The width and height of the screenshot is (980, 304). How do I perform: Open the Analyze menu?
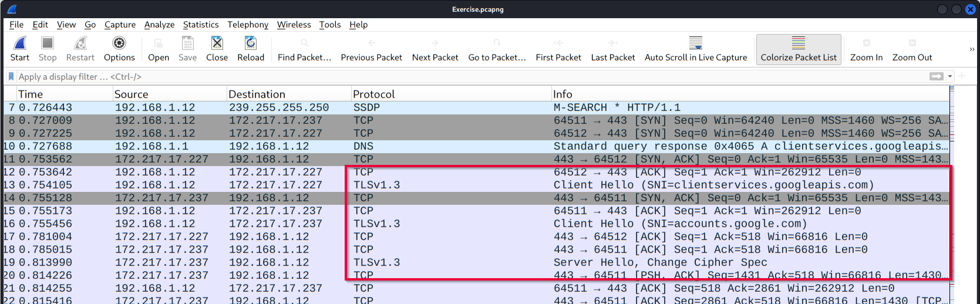pyautogui.click(x=159, y=25)
